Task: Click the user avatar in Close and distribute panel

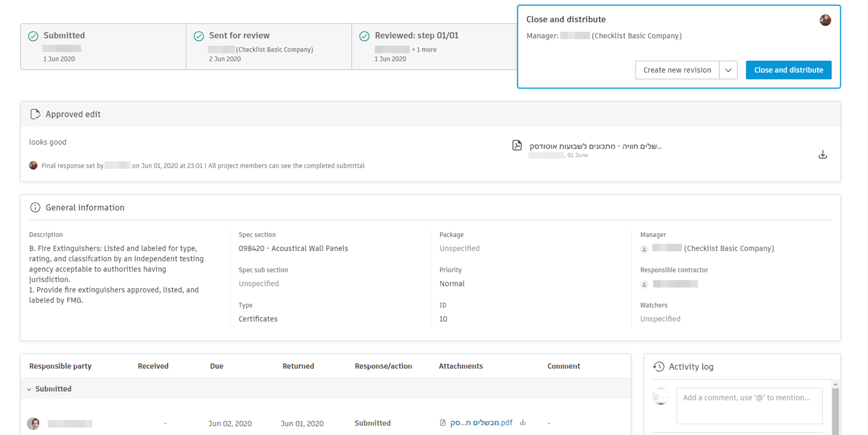Action: (x=825, y=20)
